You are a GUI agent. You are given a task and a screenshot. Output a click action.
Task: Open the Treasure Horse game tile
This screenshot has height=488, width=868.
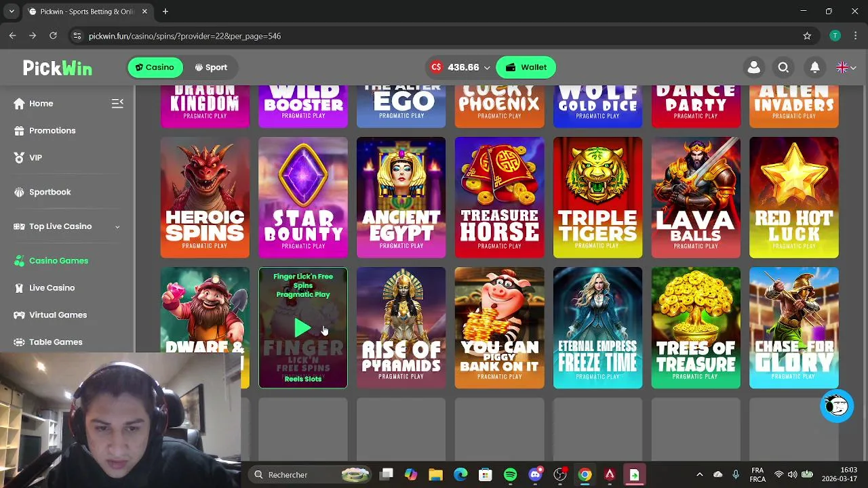coord(500,197)
